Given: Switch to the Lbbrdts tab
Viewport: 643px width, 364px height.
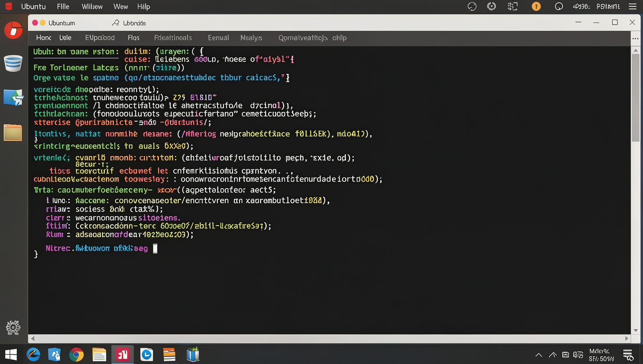Looking at the screenshot, I should tap(134, 23).
